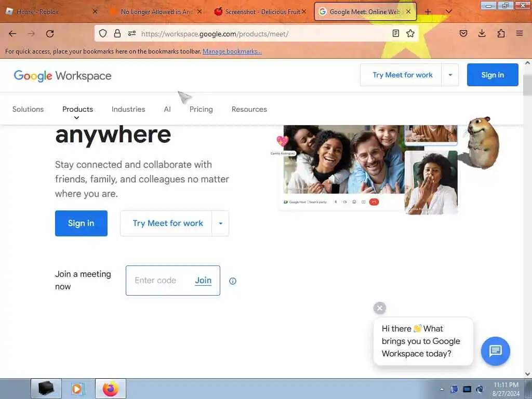List all tabs with the chevron button
The height and width of the screenshot is (399, 532).
coord(448,11)
